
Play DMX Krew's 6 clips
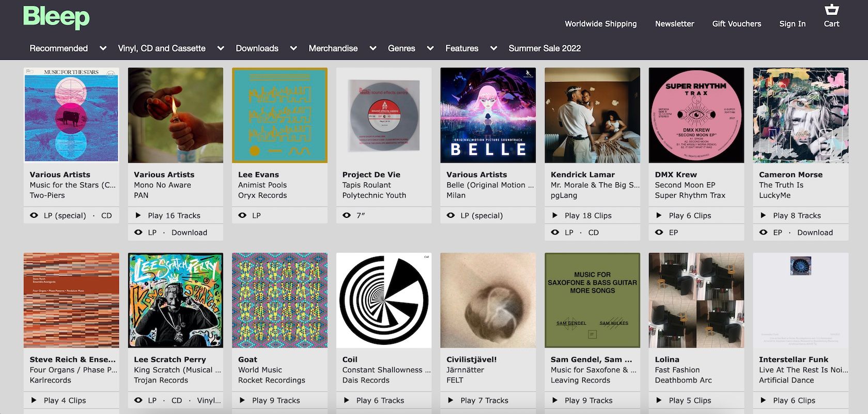coord(690,215)
